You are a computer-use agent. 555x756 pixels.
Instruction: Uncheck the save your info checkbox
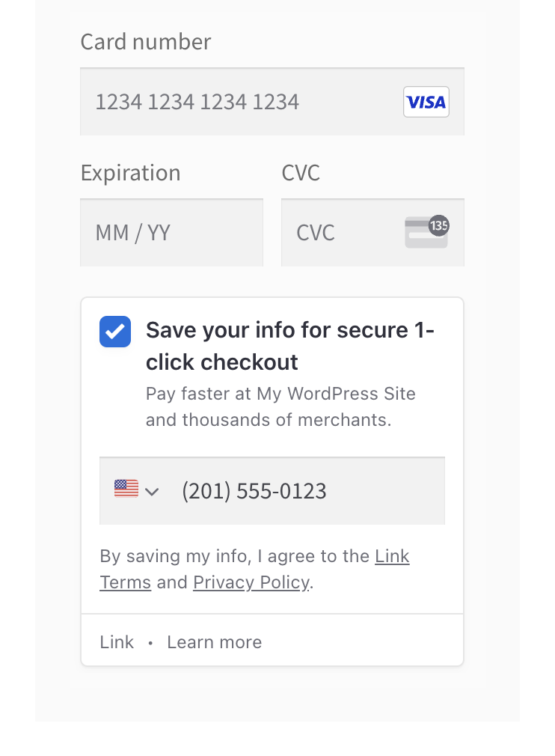point(115,332)
